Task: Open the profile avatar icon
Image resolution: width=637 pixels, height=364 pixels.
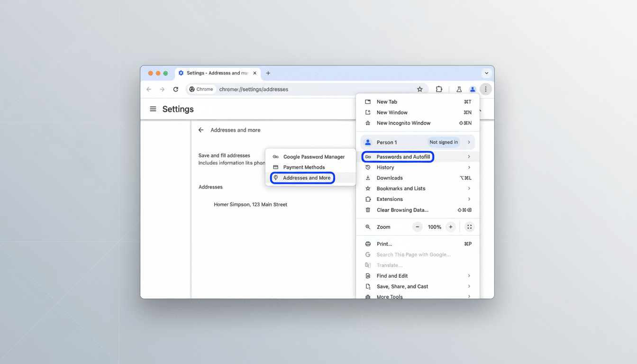Action: 472,89
